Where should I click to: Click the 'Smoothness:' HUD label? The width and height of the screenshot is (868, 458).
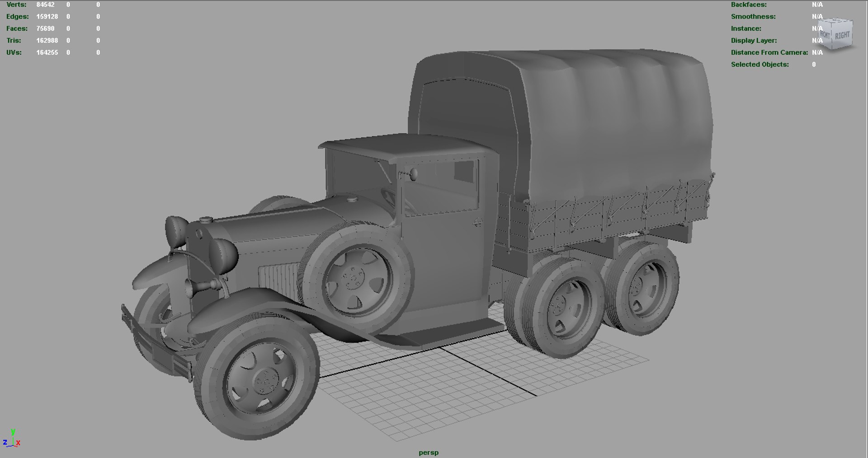pyautogui.click(x=753, y=16)
